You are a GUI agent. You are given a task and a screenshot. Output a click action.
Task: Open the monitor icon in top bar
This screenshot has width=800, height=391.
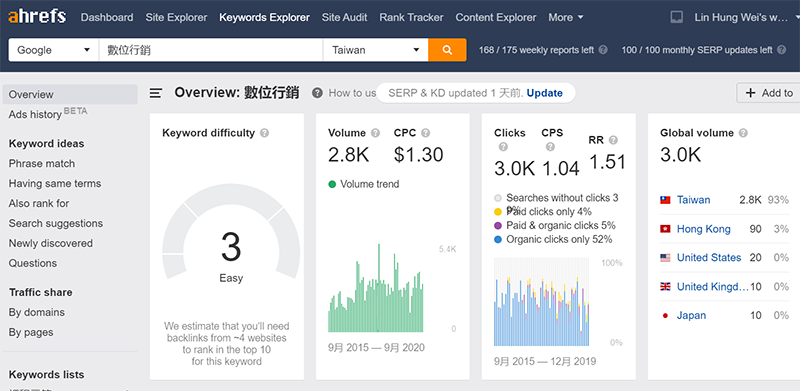coord(677,17)
